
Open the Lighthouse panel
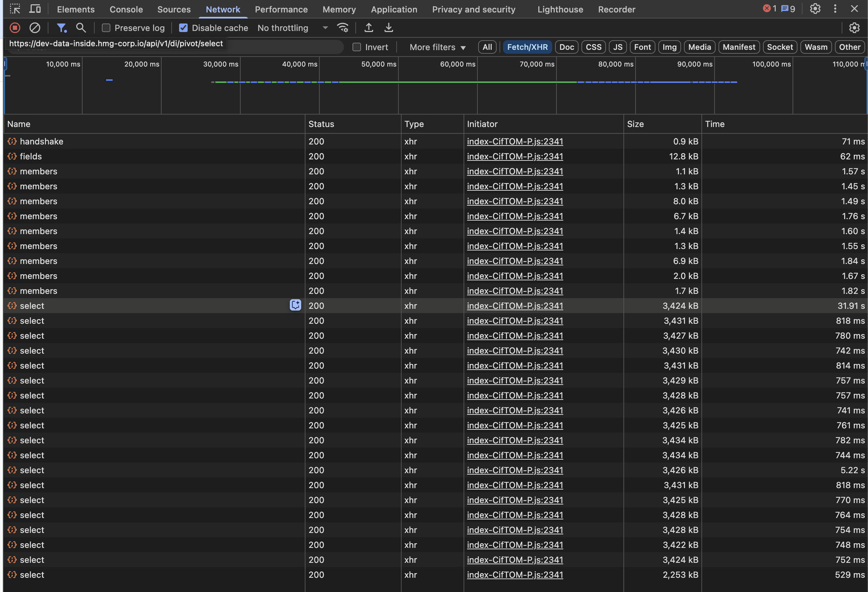point(560,9)
